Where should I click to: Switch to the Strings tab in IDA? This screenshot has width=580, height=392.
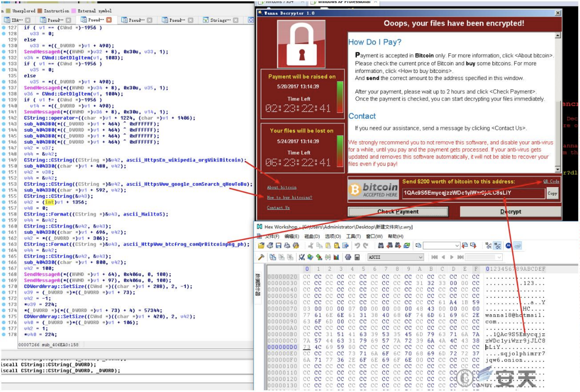click(x=220, y=20)
